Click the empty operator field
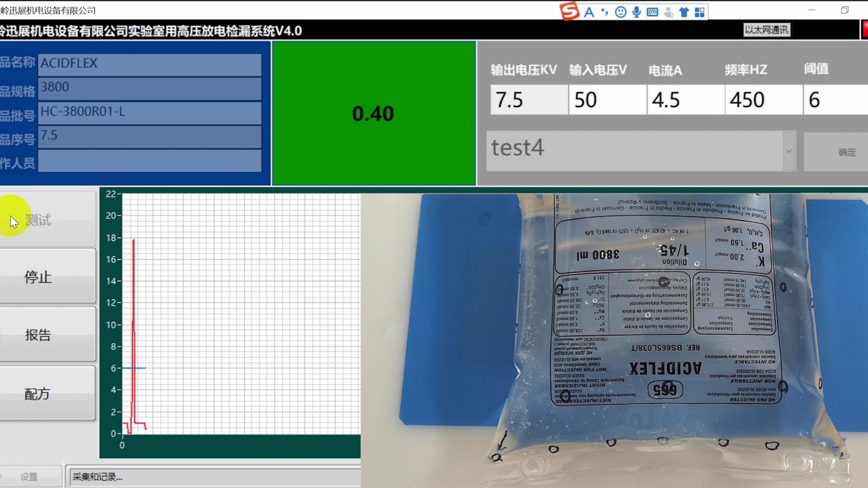The height and width of the screenshot is (488, 868). coord(150,161)
